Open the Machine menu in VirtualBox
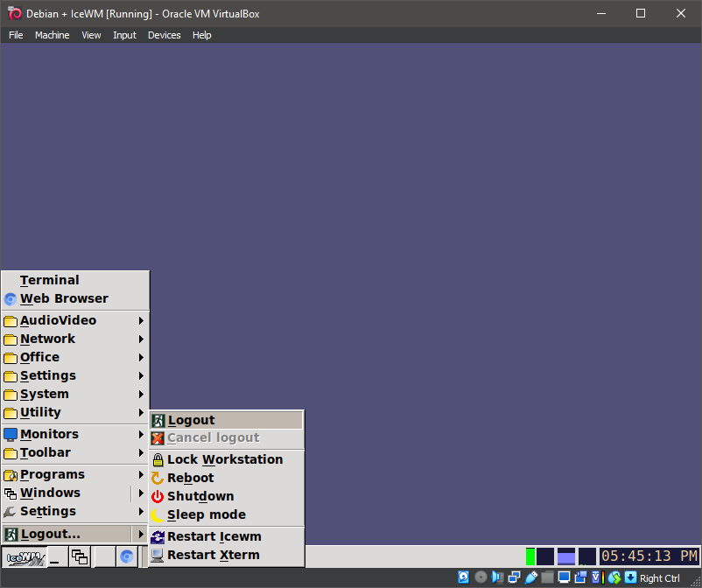The width and height of the screenshot is (702, 588). point(52,35)
